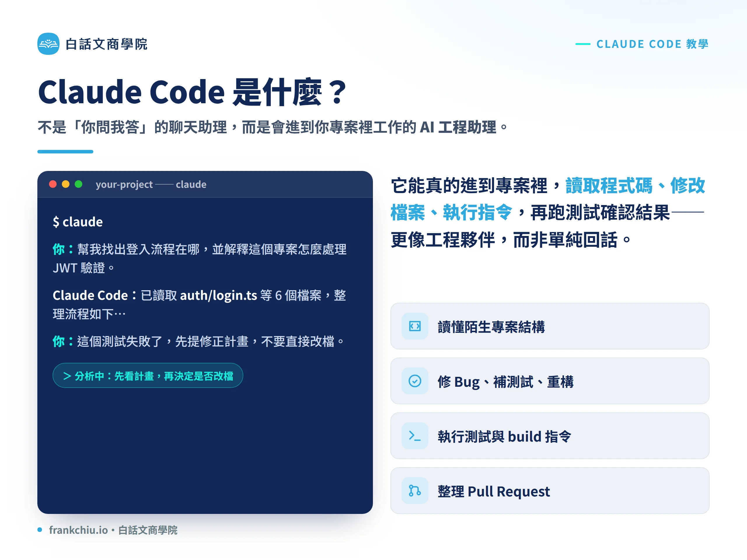Click the filename auth/login.ts in terminal

point(219,295)
